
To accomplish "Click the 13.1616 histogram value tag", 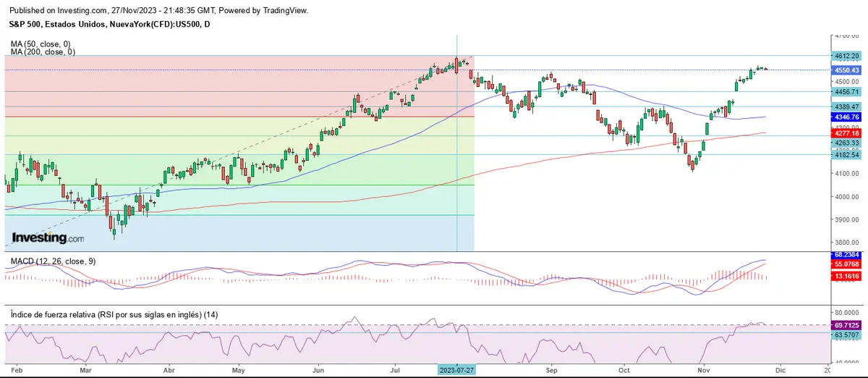I will click(846, 276).
